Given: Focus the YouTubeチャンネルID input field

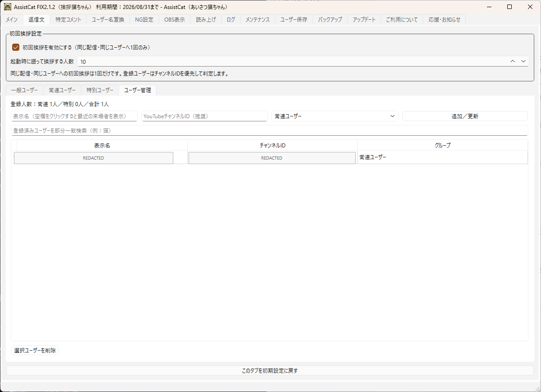Looking at the screenshot, I should [205, 116].
